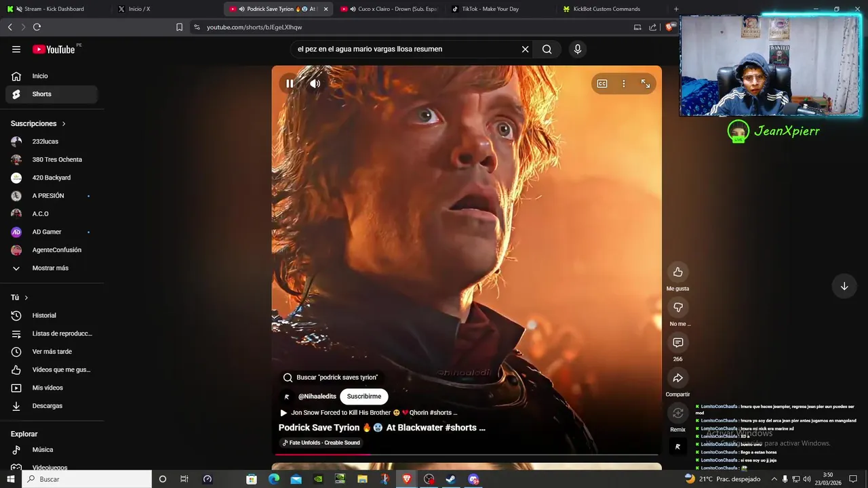Open the sound avatar below Remix
The image size is (868, 488).
pos(677,447)
